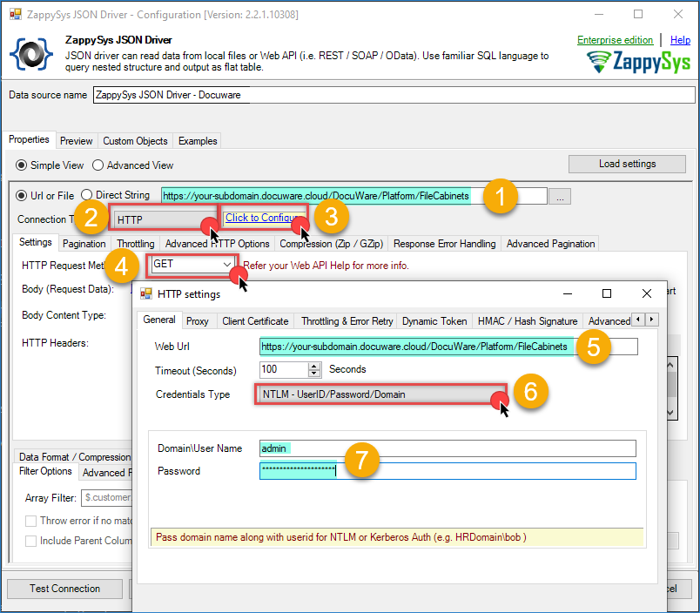
Task: Open the Enterprise edition link
Action: click(615, 40)
